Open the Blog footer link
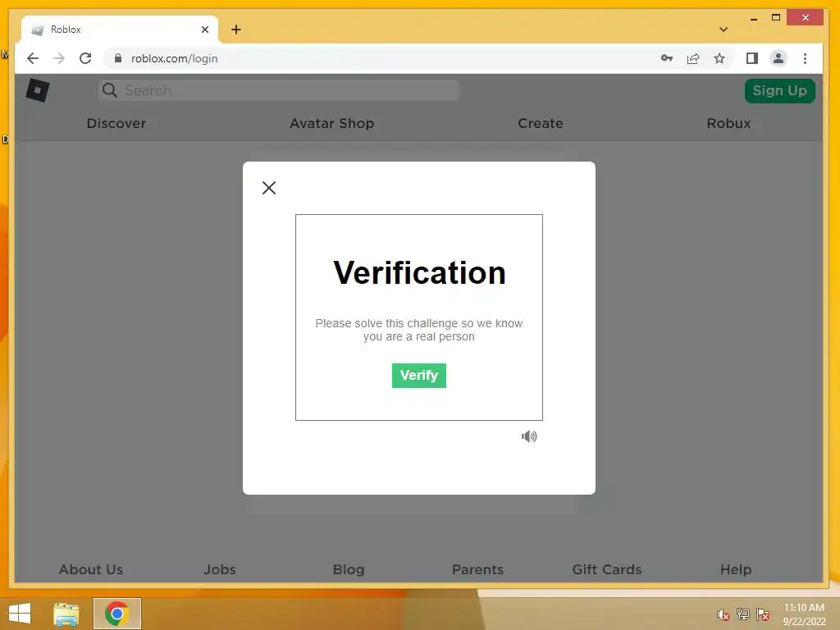 [349, 569]
